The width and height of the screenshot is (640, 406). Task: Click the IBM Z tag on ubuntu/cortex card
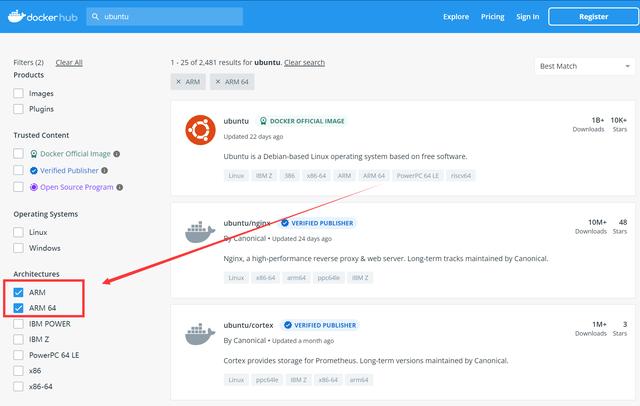tap(298, 380)
